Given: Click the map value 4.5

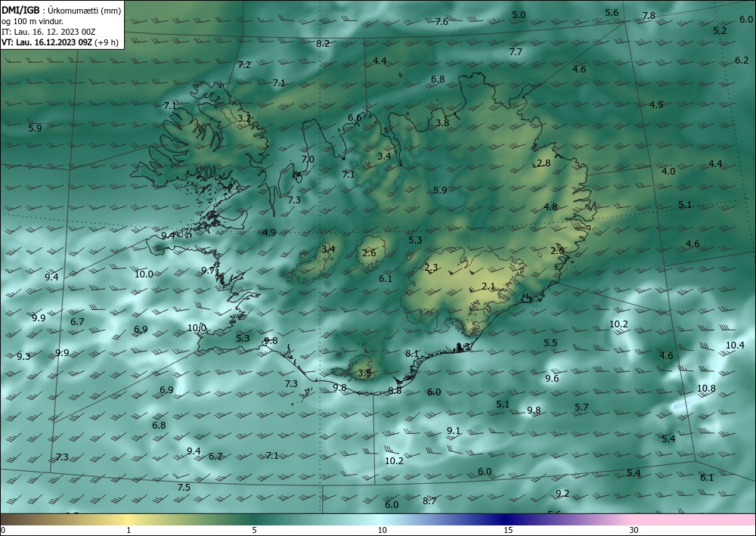Looking at the screenshot, I should (x=656, y=105).
